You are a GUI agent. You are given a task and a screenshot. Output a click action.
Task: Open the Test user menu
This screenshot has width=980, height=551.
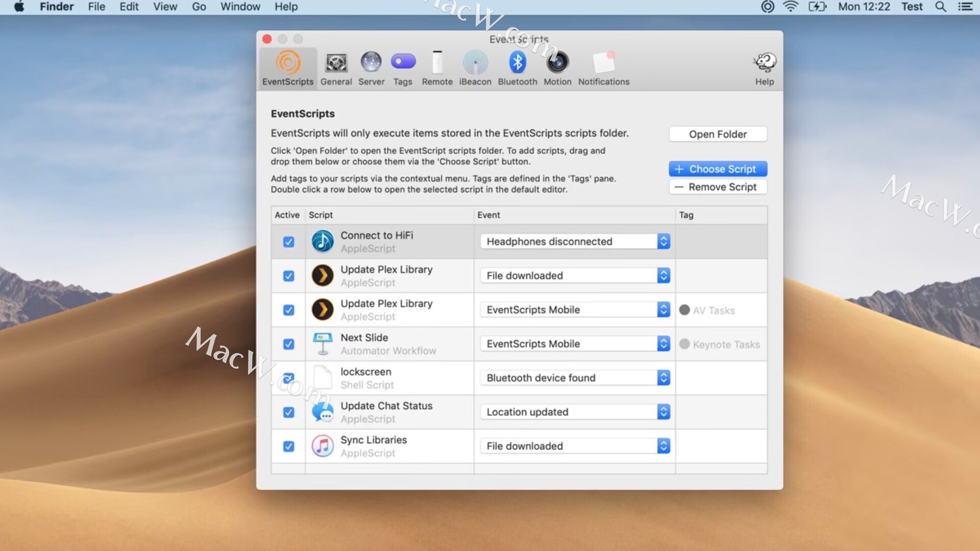pos(912,7)
